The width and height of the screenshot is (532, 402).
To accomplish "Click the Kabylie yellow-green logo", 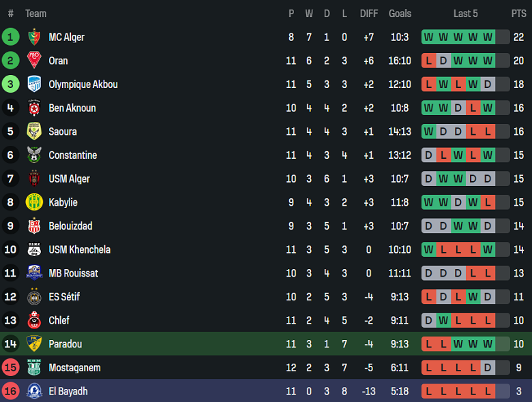I will click(34, 202).
